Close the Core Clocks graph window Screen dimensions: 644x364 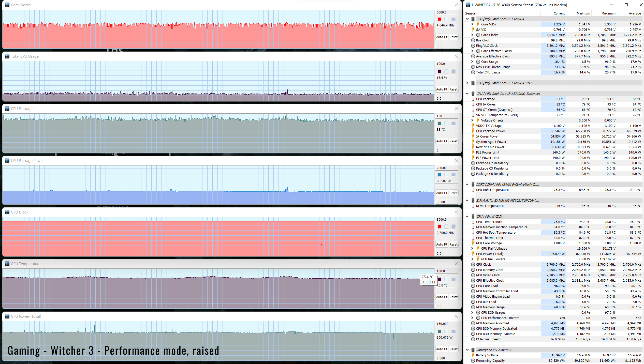(x=456, y=5)
